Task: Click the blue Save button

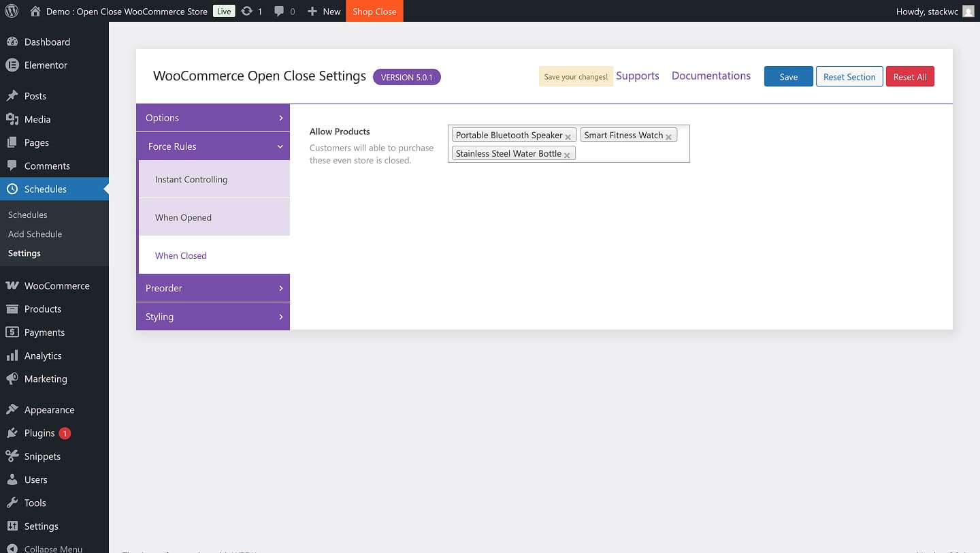Action: pos(789,76)
